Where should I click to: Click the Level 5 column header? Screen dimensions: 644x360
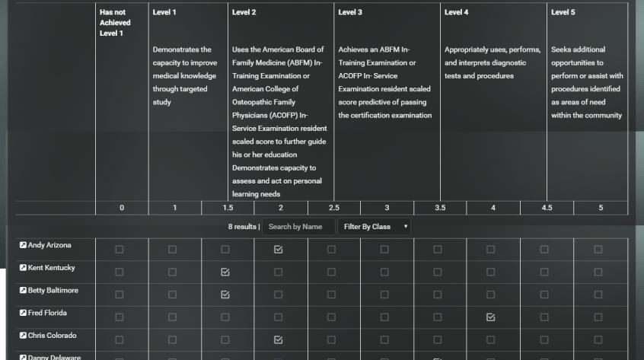click(x=563, y=12)
